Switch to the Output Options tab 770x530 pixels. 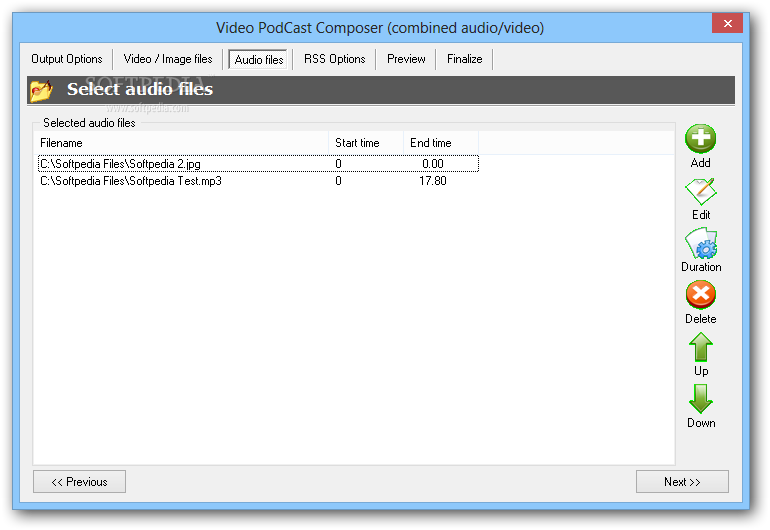pyautogui.click(x=67, y=59)
